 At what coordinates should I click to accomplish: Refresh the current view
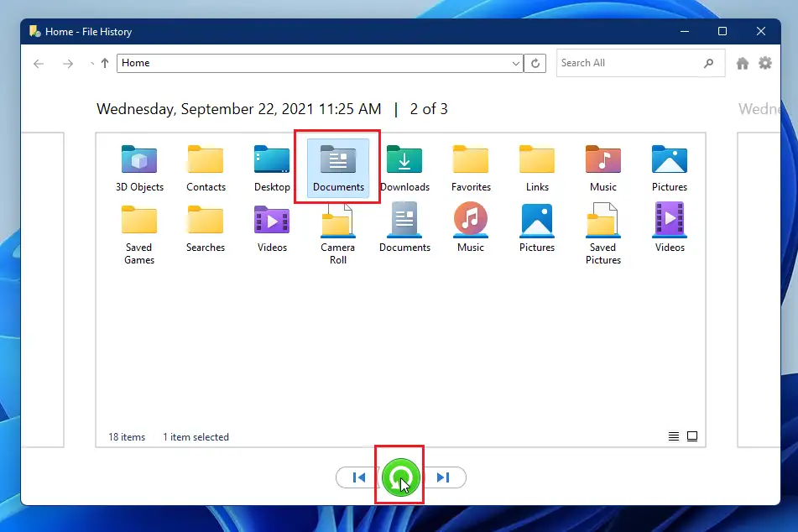coord(535,63)
